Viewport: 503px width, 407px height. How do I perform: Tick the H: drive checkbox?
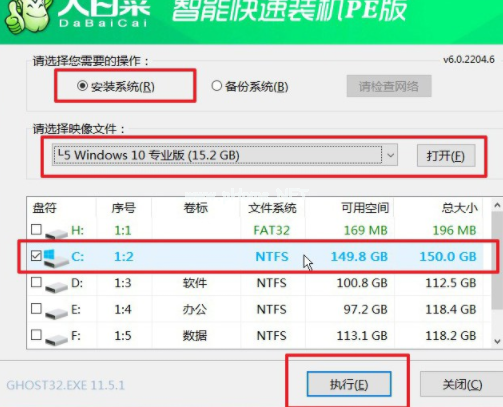(x=36, y=229)
